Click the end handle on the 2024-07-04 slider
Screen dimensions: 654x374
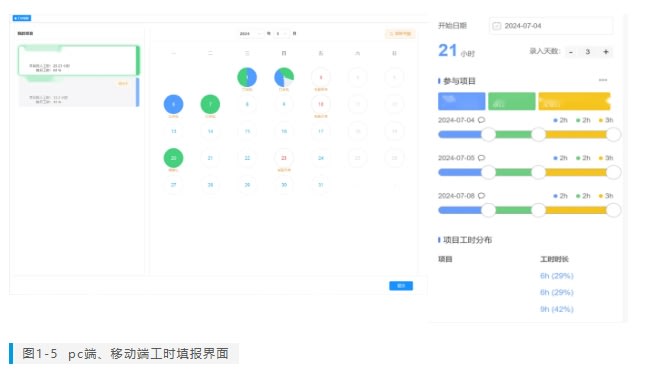click(614, 134)
